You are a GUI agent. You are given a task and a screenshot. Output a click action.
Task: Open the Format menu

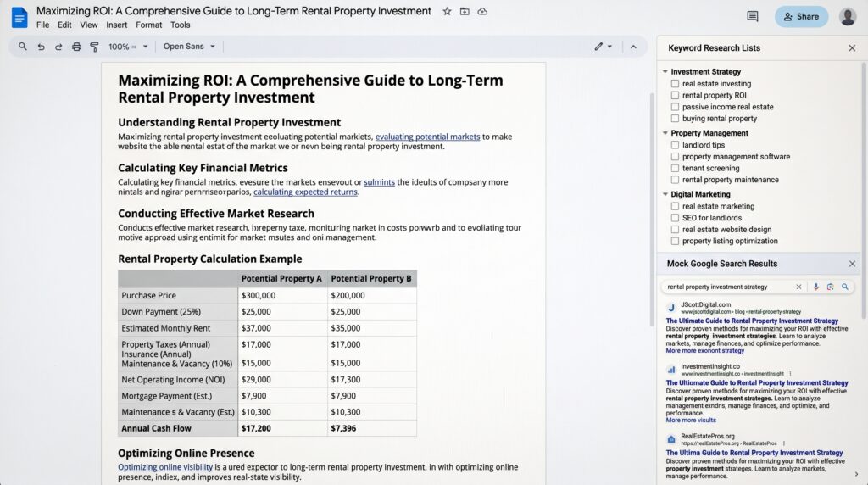pyautogui.click(x=148, y=25)
